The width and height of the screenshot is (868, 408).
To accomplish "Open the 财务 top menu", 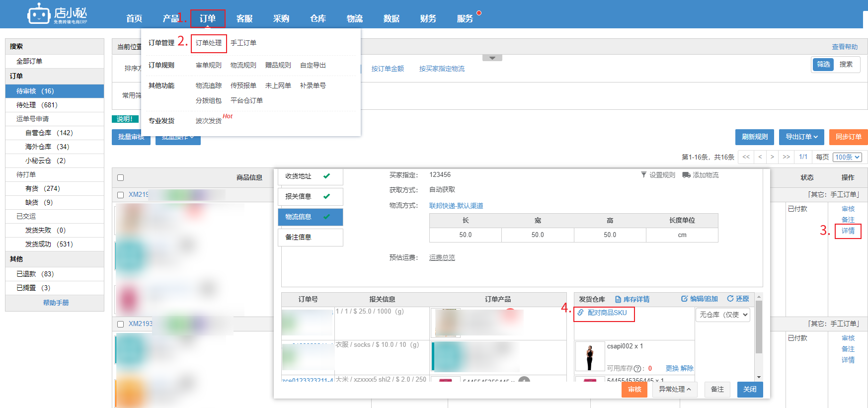I will coord(428,19).
